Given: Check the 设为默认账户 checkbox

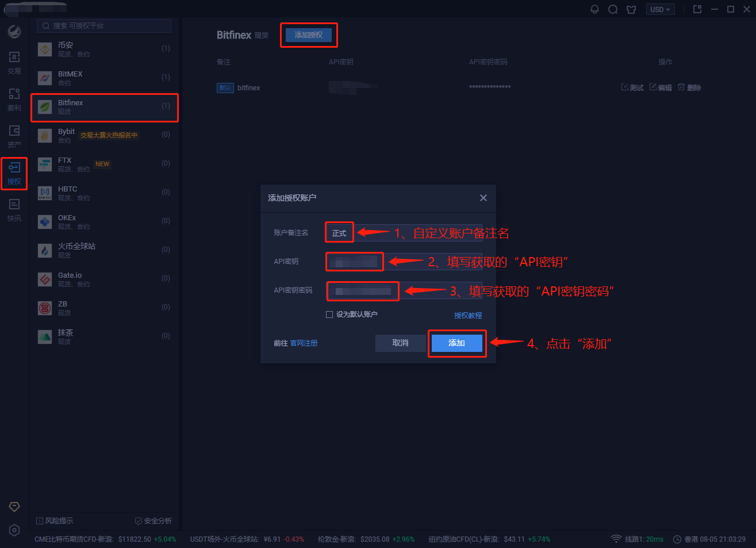Looking at the screenshot, I should tap(329, 315).
